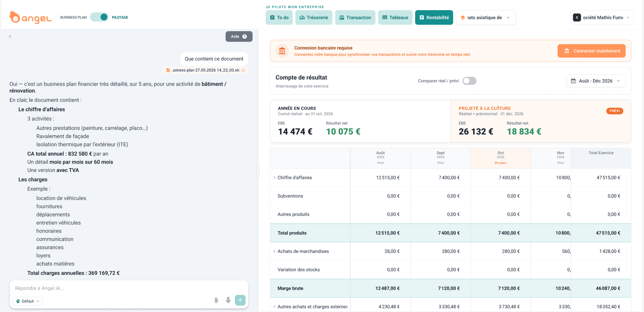Click the 14 474 € EBE value

click(295, 131)
